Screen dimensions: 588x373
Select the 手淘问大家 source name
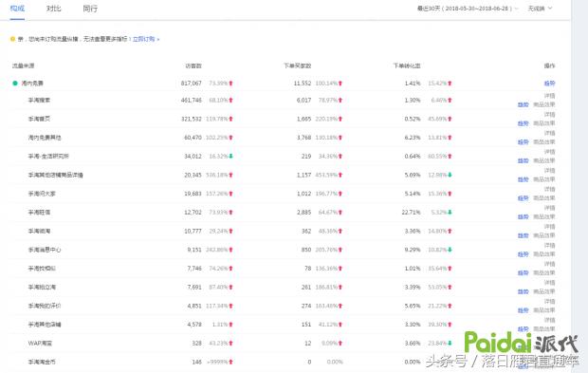pyautogui.click(x=42, y=194)
